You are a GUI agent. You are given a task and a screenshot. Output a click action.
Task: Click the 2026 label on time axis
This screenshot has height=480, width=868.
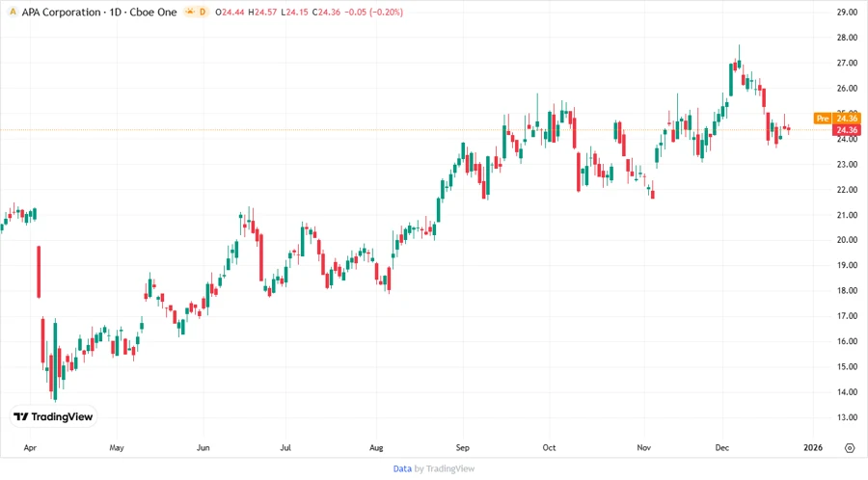[x=813, y=448]
